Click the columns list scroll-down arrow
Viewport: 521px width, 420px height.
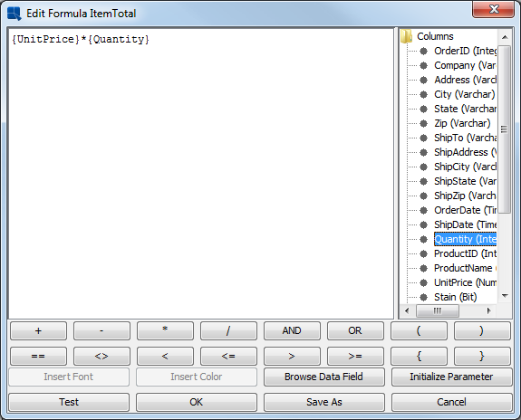pos(505,295)
